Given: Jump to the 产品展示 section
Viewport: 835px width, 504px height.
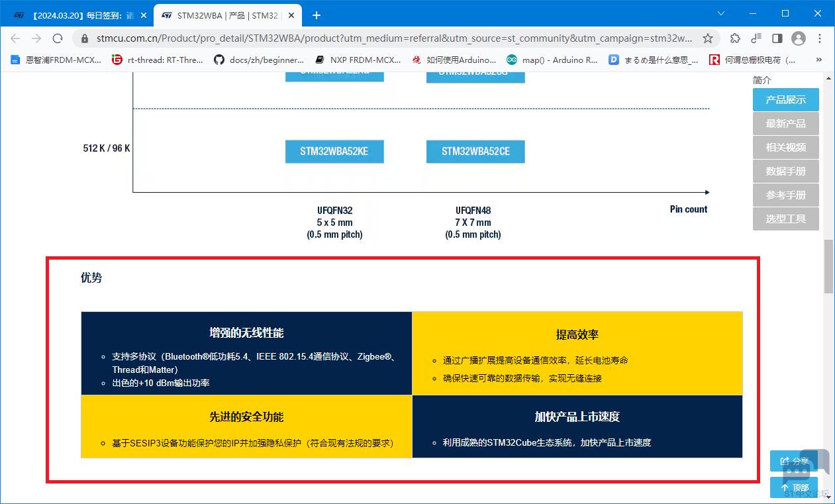Looking at the screenshot, I should [786, 100].
